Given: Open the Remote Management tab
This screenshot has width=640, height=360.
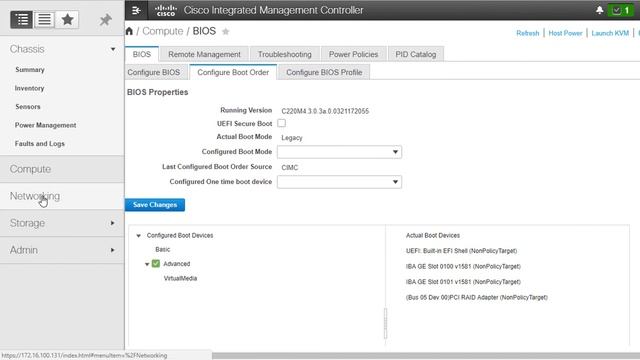Looking at the screenshot, I should pos(204,54).
